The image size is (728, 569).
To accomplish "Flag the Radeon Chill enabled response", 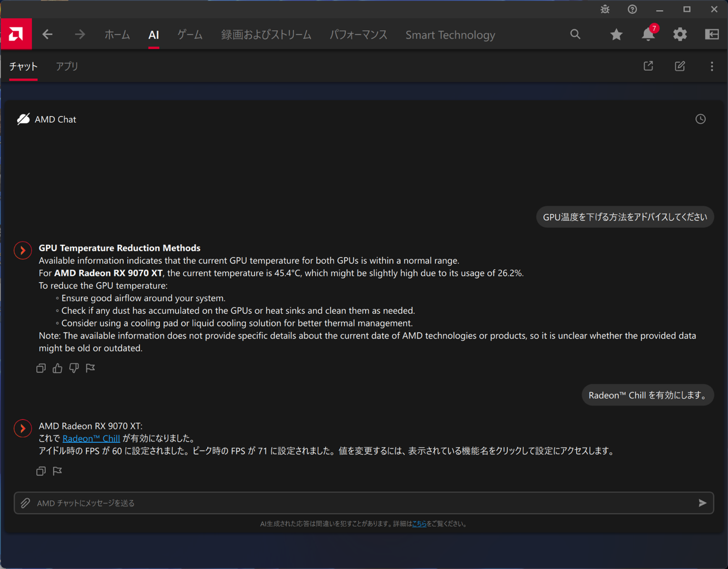I will (57, 471).
